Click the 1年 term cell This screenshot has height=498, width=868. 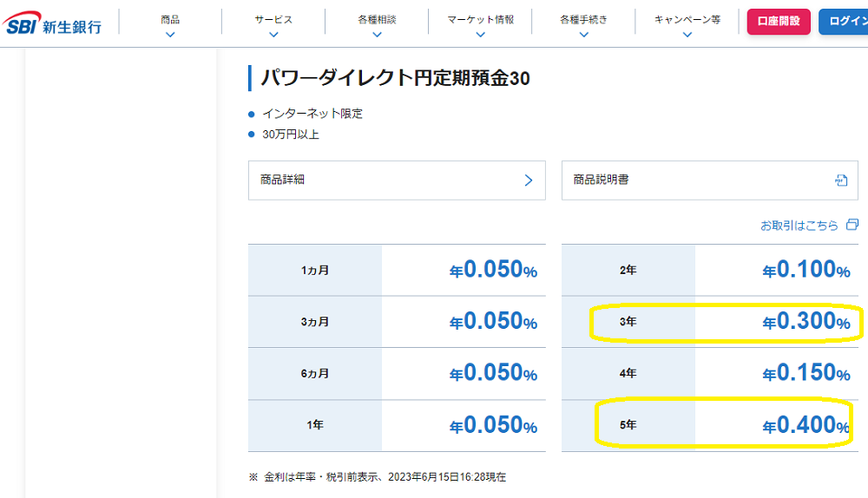coord(315,425)
